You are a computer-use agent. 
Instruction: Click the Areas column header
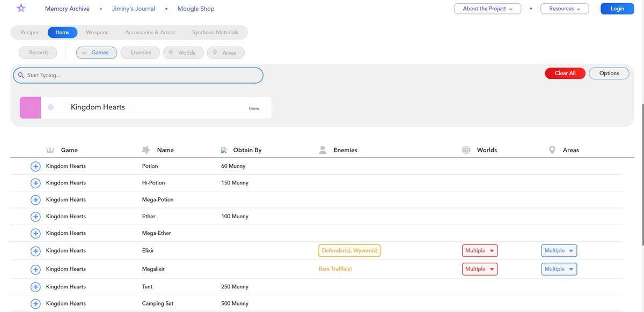click(x=571, y=150)
